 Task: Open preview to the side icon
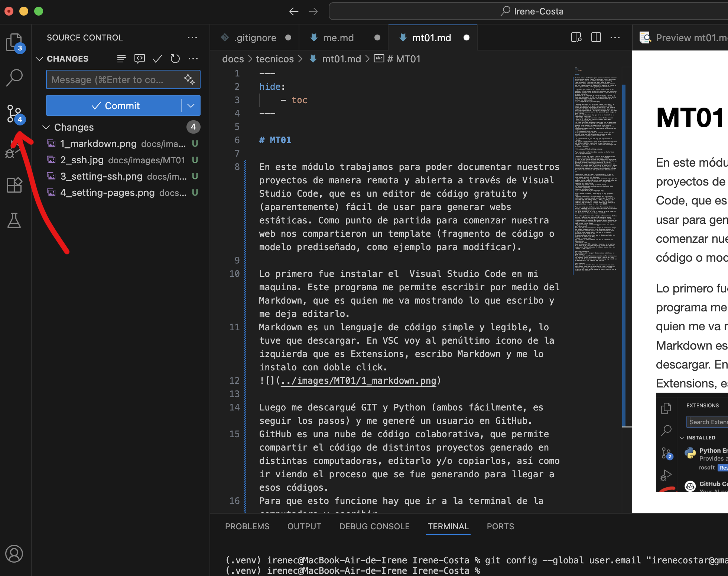576,37
